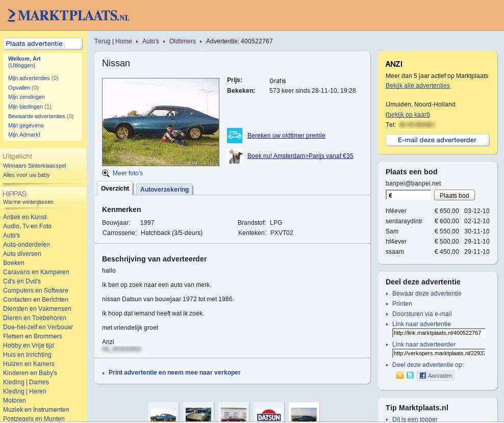Open Motoren category
504x423 pixels.
pyautogui.click(x=14, y=401)
